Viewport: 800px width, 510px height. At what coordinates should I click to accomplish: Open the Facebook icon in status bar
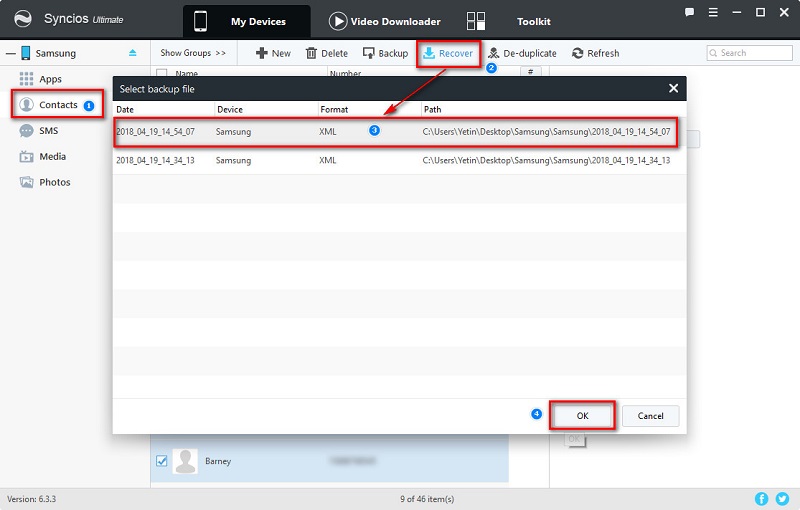coord(761,499)
